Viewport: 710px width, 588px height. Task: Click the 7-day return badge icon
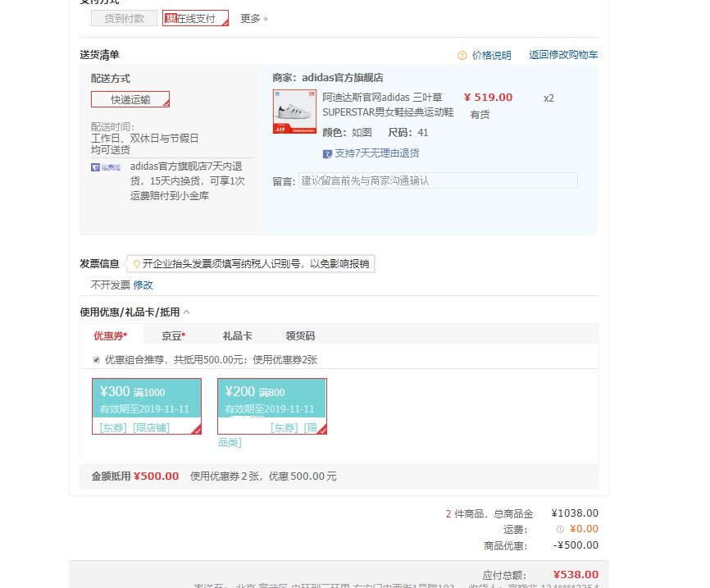(327, 154)
